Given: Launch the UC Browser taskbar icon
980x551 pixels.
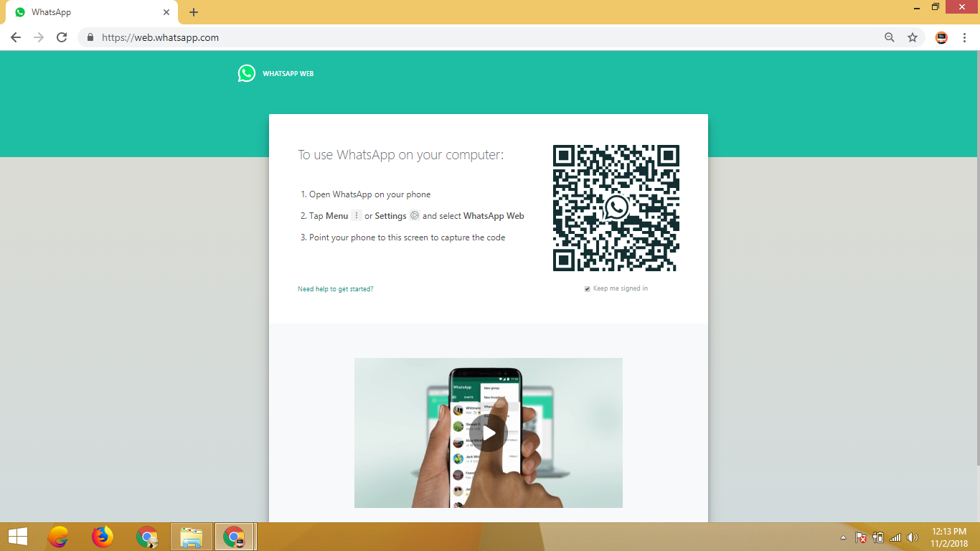Looking at the screenshot, I should pyautogui.click(x=58, y=537).
